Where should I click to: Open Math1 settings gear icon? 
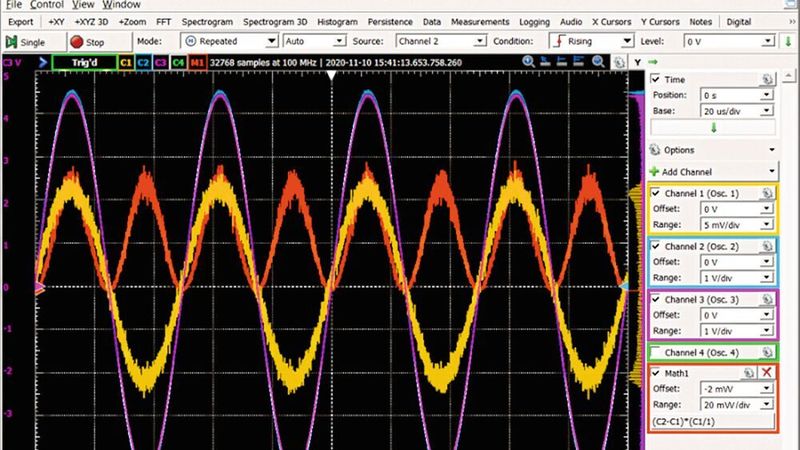tap(748, 373)
